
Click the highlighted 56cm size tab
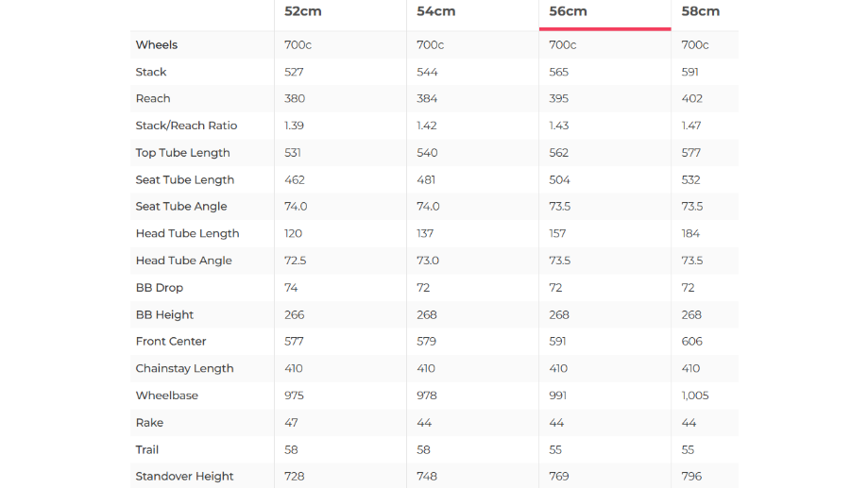click(x=568, y=11)
